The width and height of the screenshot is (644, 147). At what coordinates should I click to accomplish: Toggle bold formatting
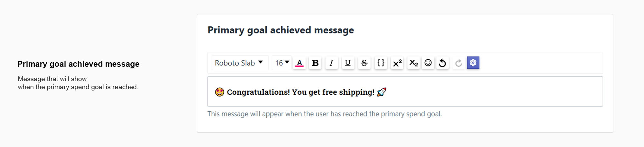click(x=315, y=63)
